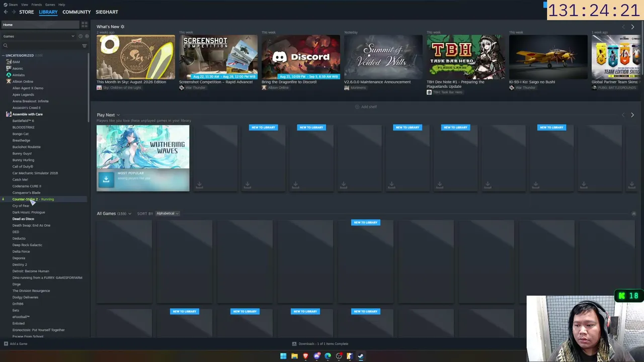Open the All Games shelf dropdown
This screenshot has width=644, height=362.
pyautogui.click(x=130, y=214)
